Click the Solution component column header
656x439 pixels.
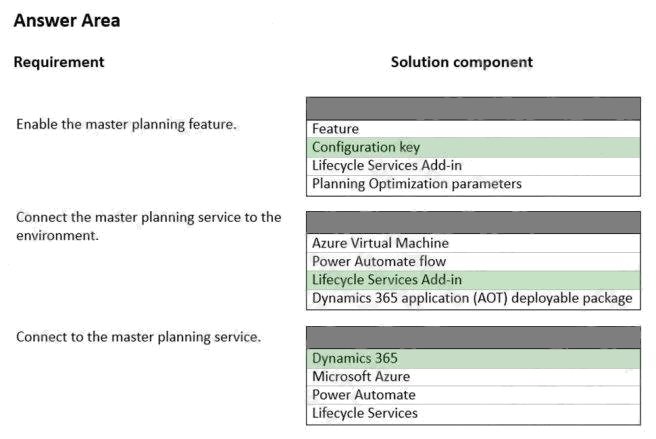(x=462, y=62)
